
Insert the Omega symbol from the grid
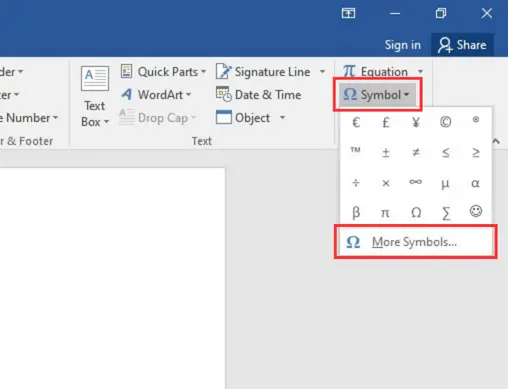coord(416,212)
